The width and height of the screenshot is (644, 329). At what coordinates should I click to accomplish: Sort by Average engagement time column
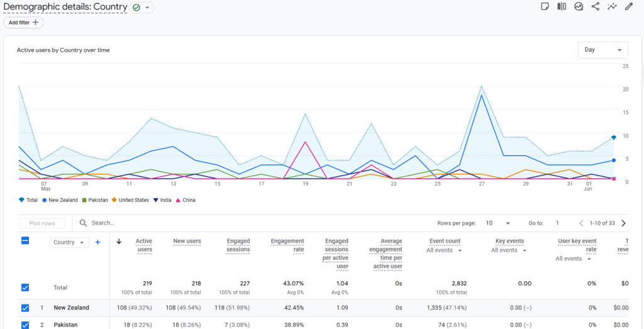[x=385, y=254]
